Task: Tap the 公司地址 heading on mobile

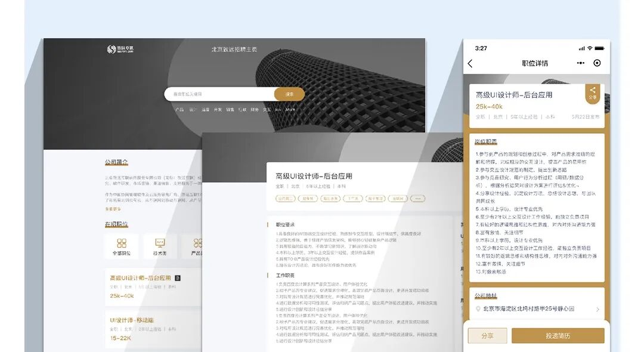Action: tap(486, 295)
